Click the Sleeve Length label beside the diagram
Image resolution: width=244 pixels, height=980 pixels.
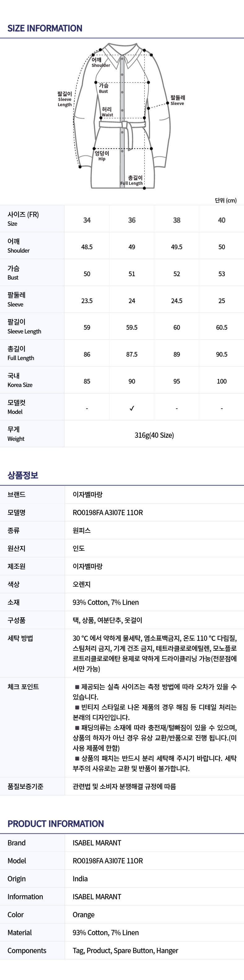pos(65,99)
